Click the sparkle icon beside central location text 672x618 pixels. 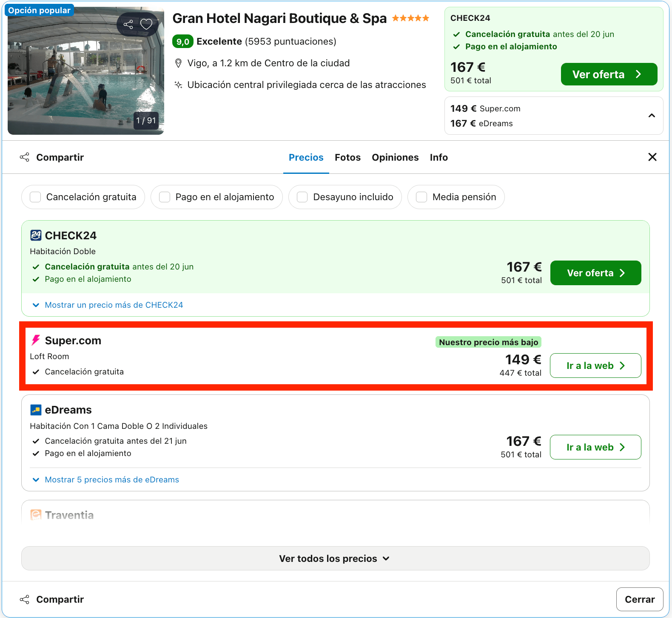click(179, 85)
